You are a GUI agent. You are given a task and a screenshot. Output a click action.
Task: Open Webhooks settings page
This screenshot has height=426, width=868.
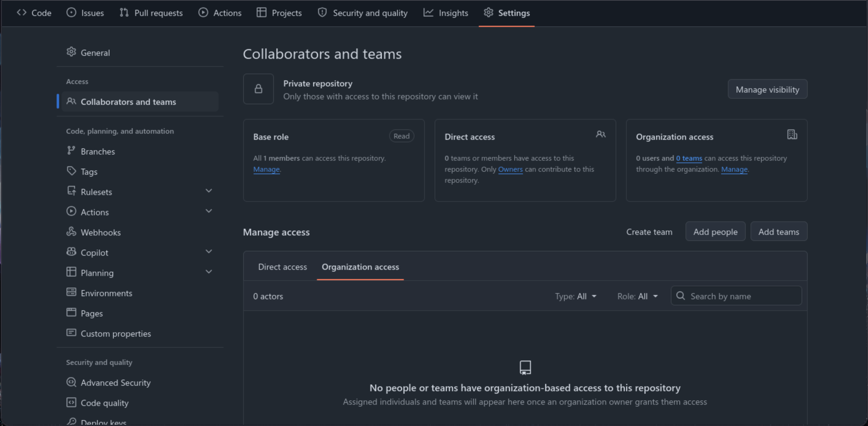pyautogui.click(x=140, y=232)
